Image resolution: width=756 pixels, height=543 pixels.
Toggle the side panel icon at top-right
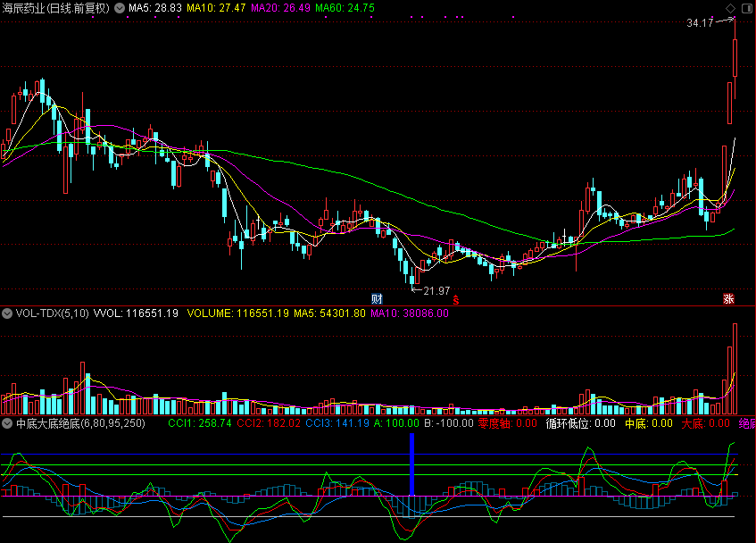click(747, 8)
